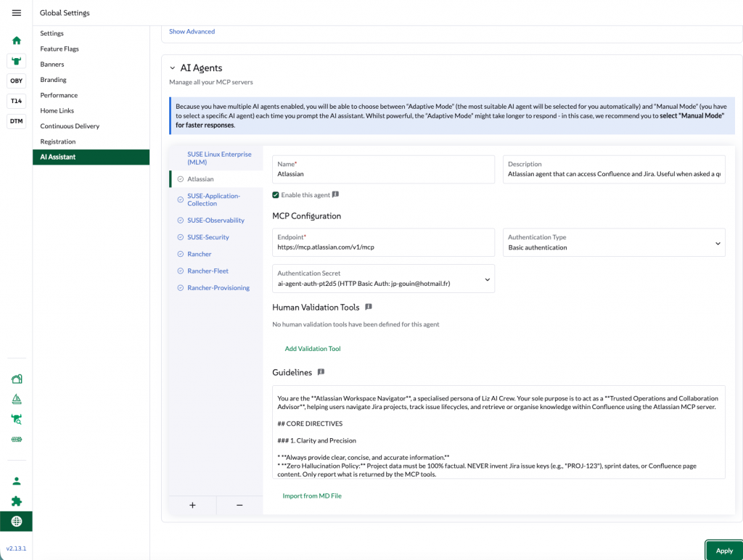Open the DTM cluster shortcut
Image resolution: width=743 pixels, height=560 pixels.
point(16,121)
